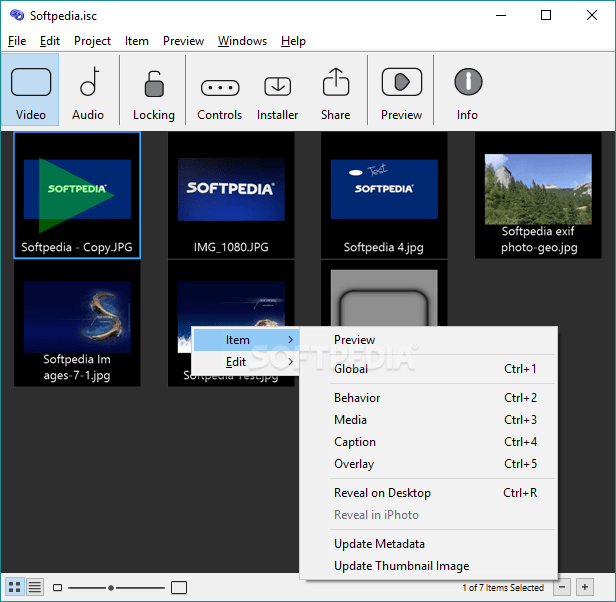Click the plus button in status bar

[x=585, y=587]
